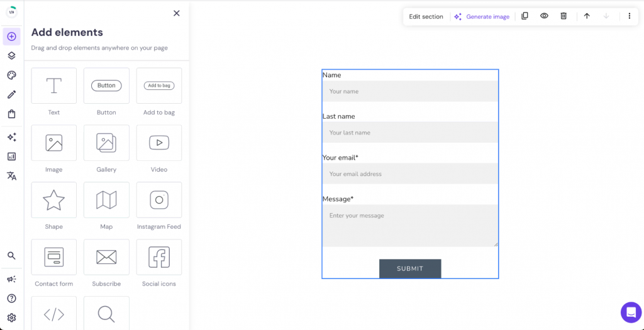Duplicate the section with copy icon

525,16
